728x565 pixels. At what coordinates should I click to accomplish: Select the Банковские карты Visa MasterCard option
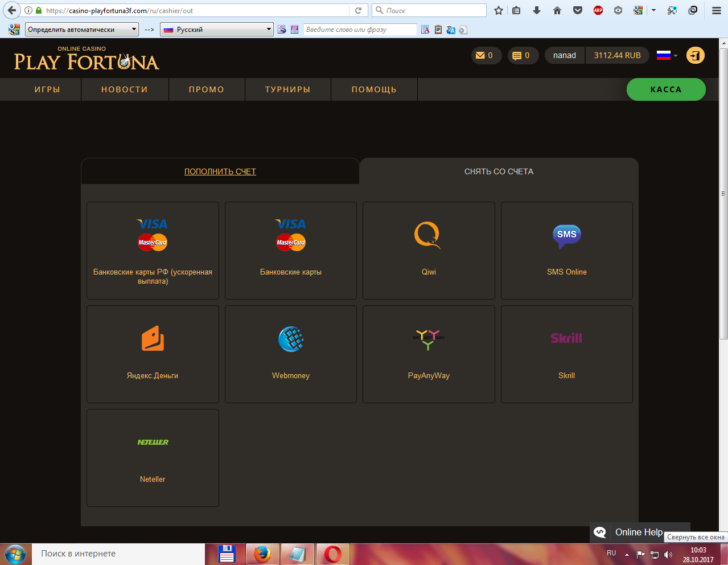click(291, 251)
